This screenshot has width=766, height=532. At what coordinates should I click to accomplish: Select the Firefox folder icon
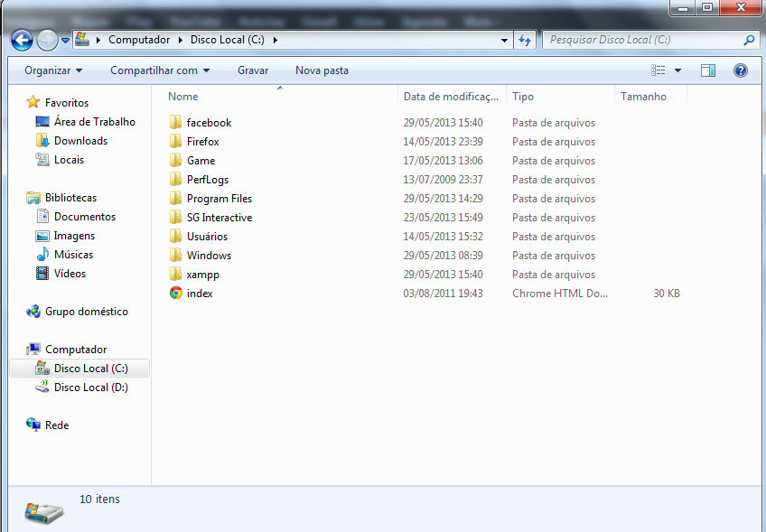click(x=176, y=141)
